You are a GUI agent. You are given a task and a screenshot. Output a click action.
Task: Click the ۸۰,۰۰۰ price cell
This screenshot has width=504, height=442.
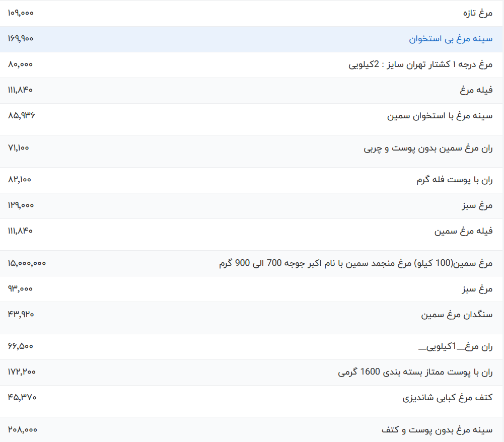pos(20,64)
